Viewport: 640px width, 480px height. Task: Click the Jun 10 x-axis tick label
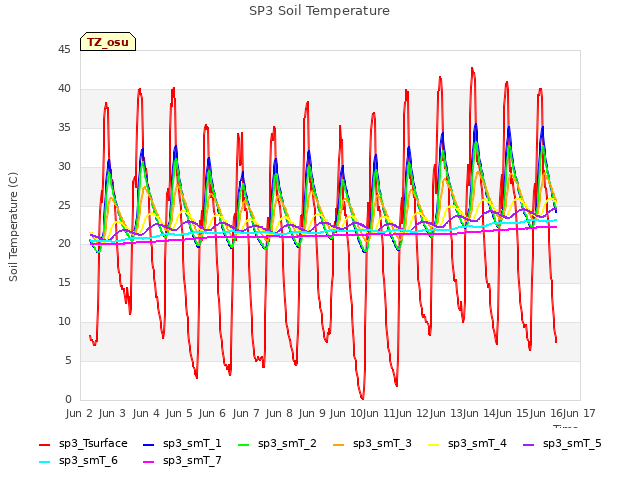pyautogui.click(x=346, y=413)
